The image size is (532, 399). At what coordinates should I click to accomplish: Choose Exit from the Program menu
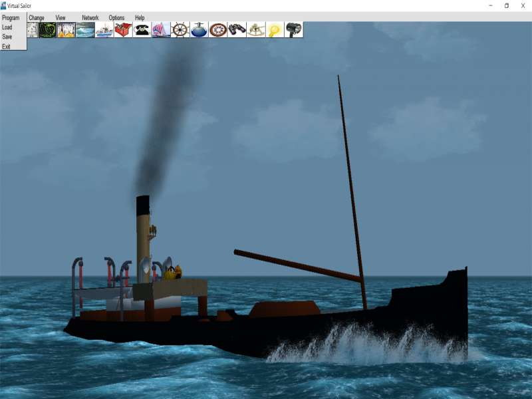[6, 46]
